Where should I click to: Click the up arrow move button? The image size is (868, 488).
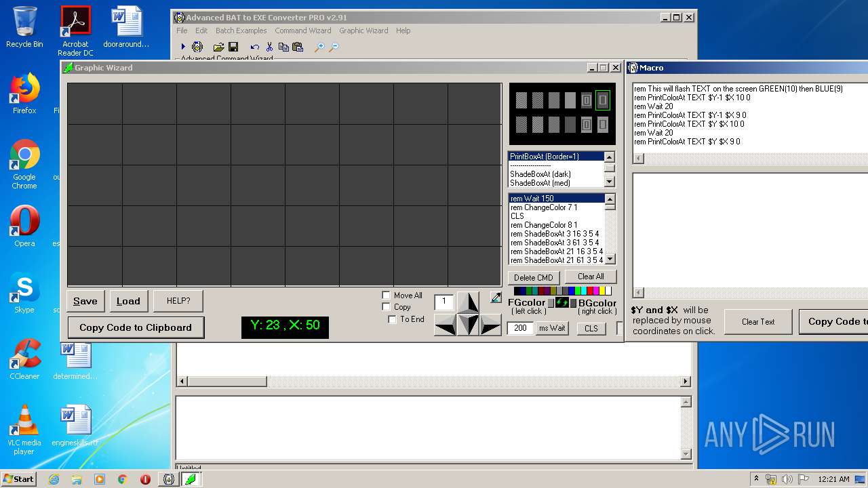468,302
